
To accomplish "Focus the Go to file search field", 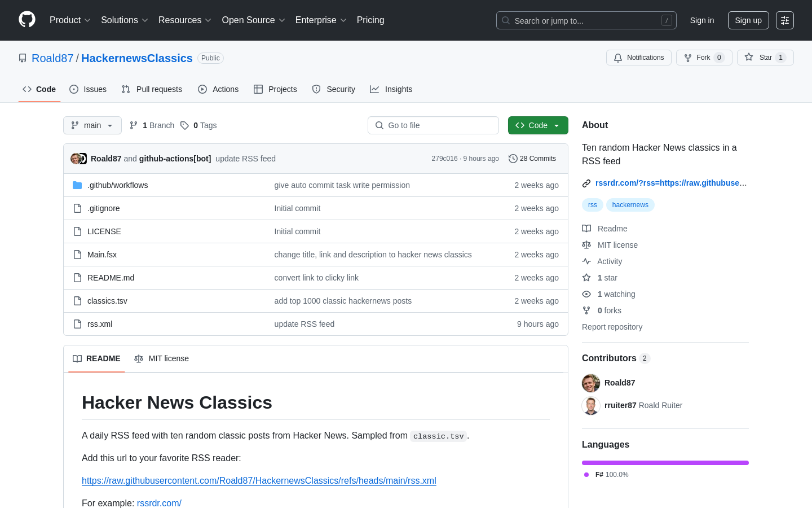I will [433, 125].
